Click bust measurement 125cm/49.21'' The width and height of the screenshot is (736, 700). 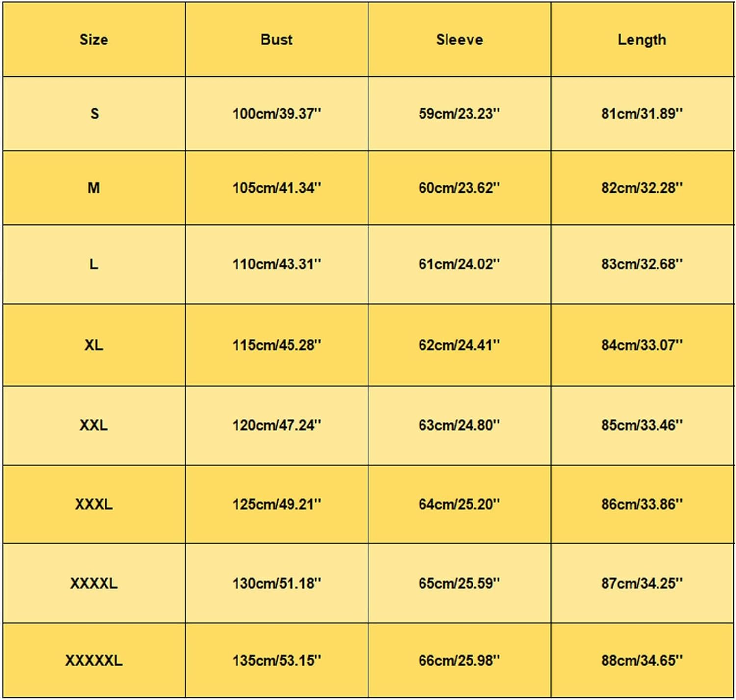click(277, 504)
